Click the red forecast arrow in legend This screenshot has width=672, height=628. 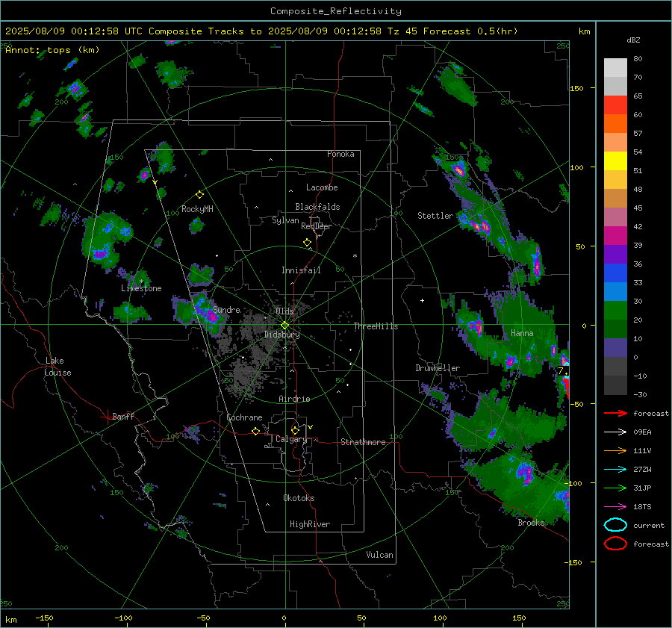[615, 413]
